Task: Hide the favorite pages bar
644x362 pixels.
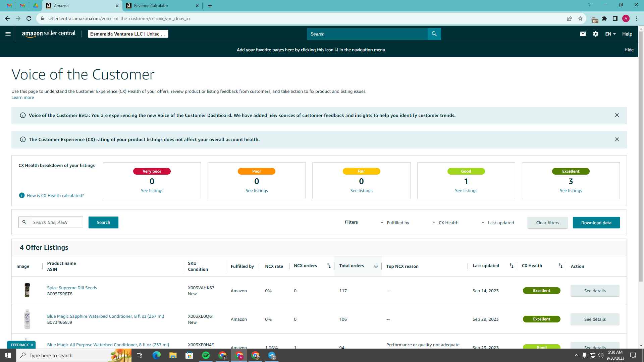Action: click(629, 50)
